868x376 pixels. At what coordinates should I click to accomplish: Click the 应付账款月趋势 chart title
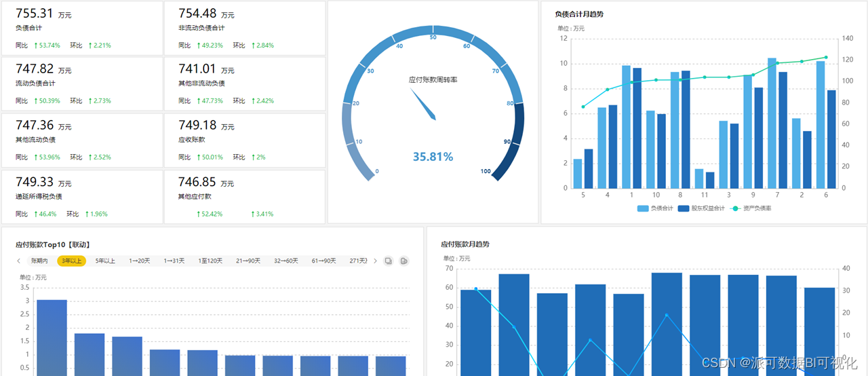[465, 244]
